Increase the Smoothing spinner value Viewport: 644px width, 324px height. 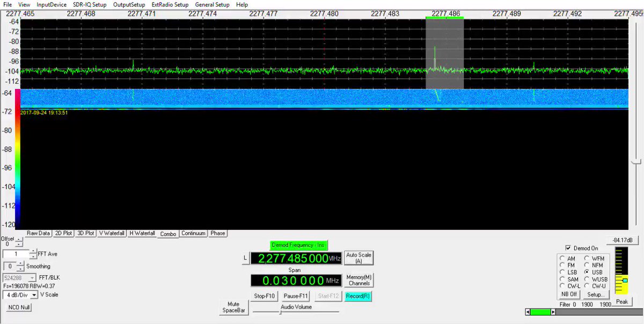pos(20,263)
